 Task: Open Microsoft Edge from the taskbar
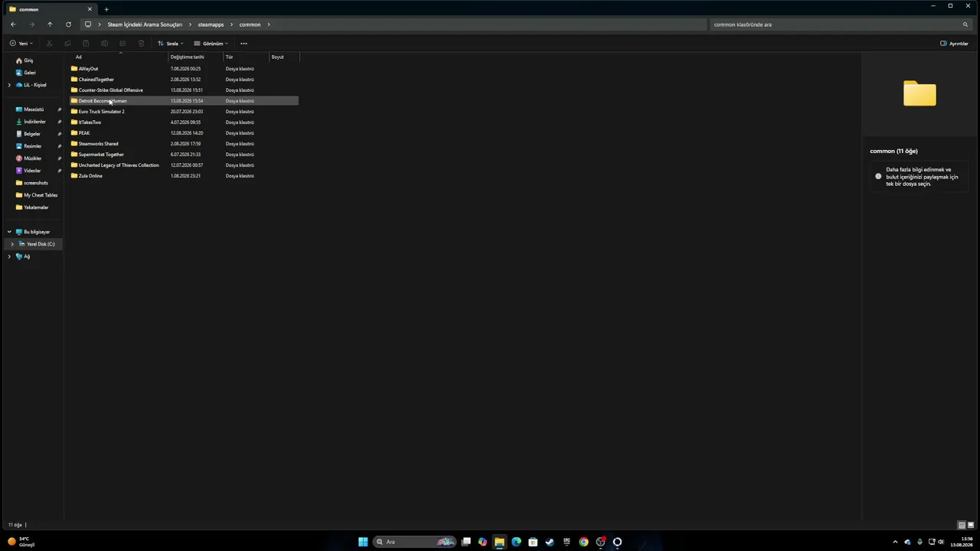coord(516,542)
